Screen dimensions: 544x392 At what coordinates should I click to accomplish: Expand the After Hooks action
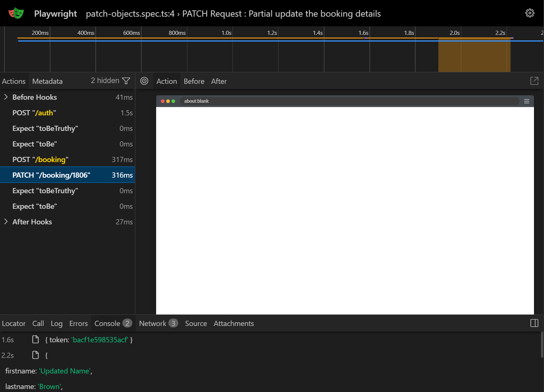[x=6, y=222]
